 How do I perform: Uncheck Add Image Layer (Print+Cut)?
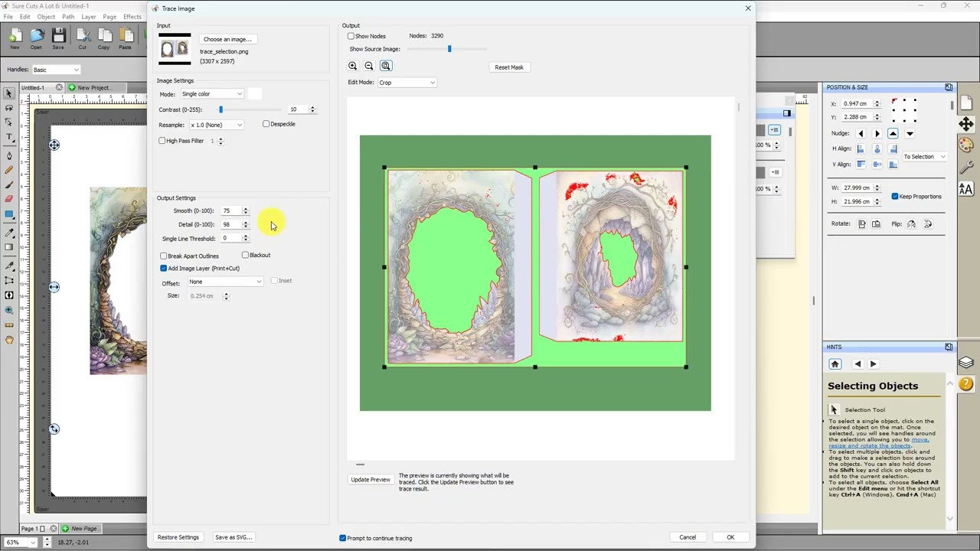[x=164, y=269]
